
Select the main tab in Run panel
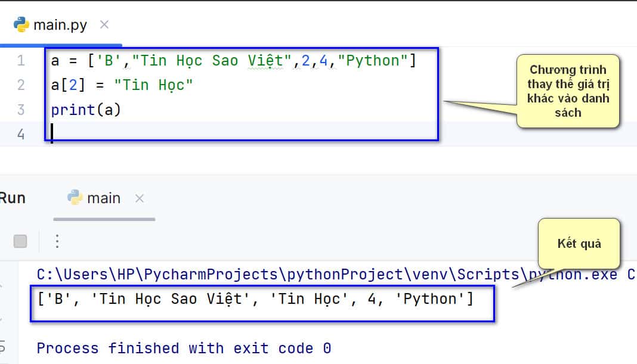[104, 198]
